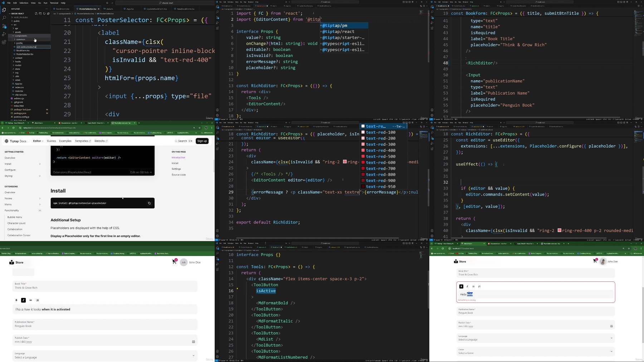Collapse all folders in the EBOOK-REACT explorer

click(x=48, y=14)
